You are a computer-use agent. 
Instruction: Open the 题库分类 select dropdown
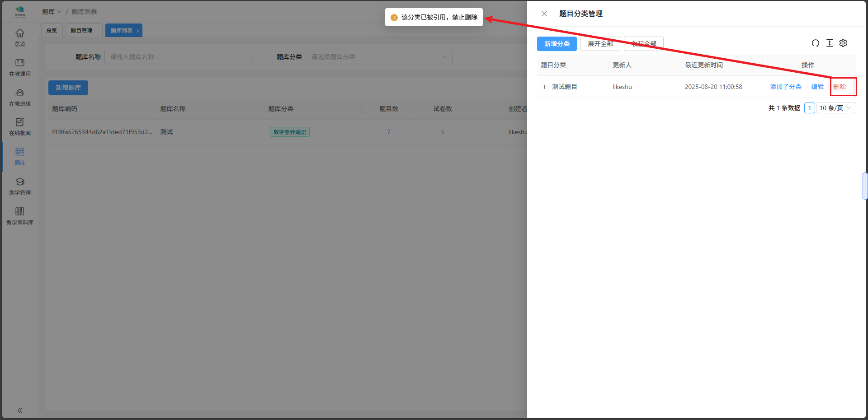(x=379, y=57)
